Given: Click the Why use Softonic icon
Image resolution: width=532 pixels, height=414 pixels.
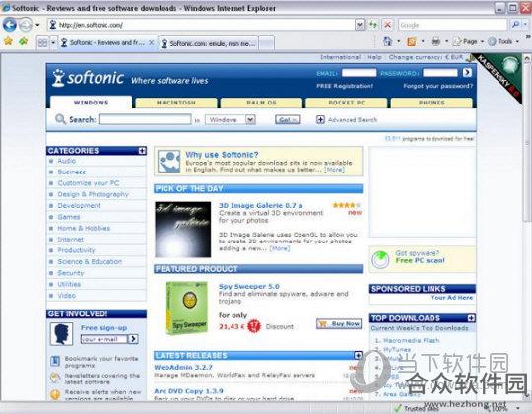Looking at the screenshot, I should click(x=169, y=162).
